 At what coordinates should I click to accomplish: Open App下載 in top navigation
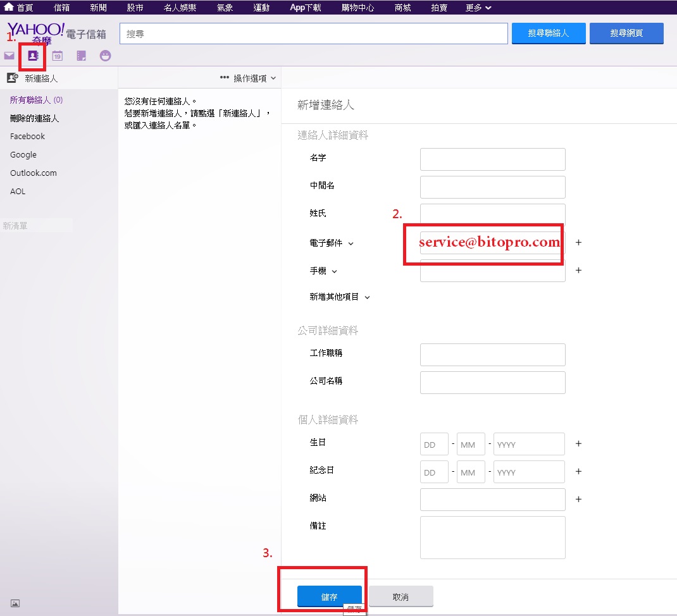point(306,8)
